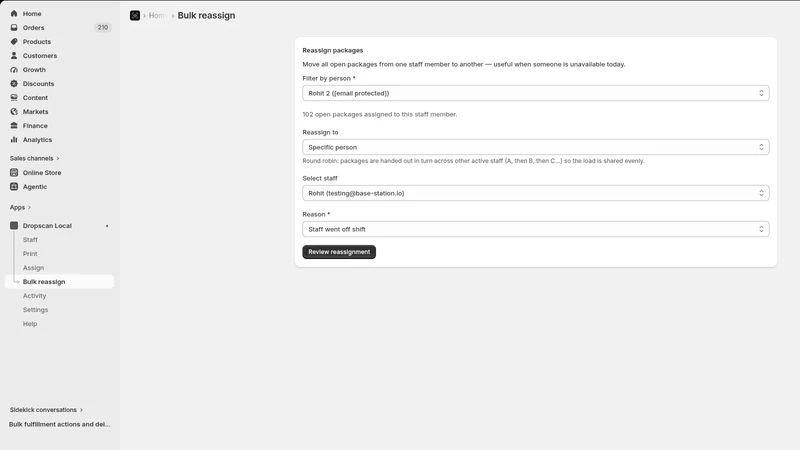Expand the Apps section chevron
Screen dimensions: 800x450
coord(29,207)
